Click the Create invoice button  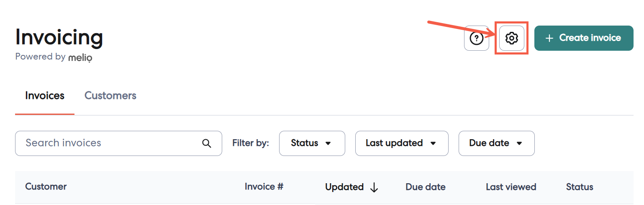pyautogui.click(x=583, y=38)
